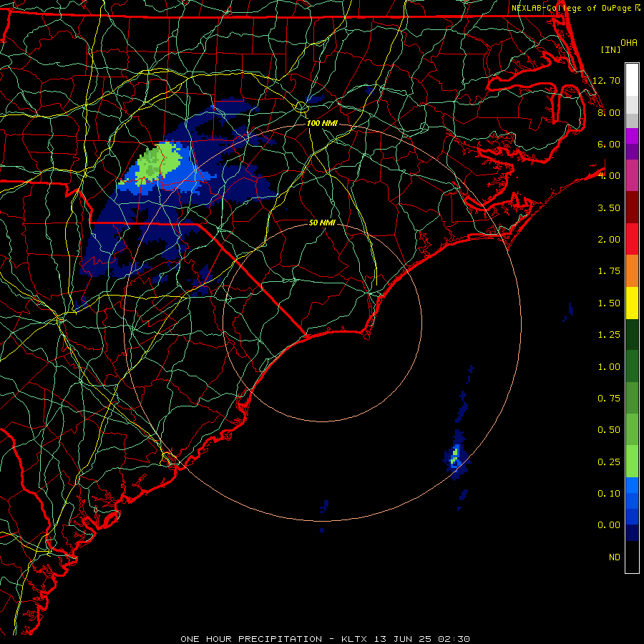The width and height of the screenshot is (644, 644).
Task: Click the white top legend color block
Action: tap(632, 80)
